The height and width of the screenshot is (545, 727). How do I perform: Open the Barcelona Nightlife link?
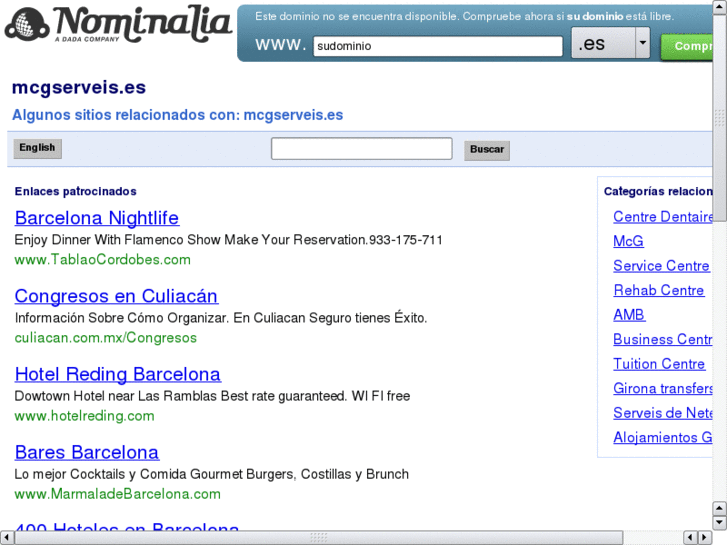[x=97, y=218]
